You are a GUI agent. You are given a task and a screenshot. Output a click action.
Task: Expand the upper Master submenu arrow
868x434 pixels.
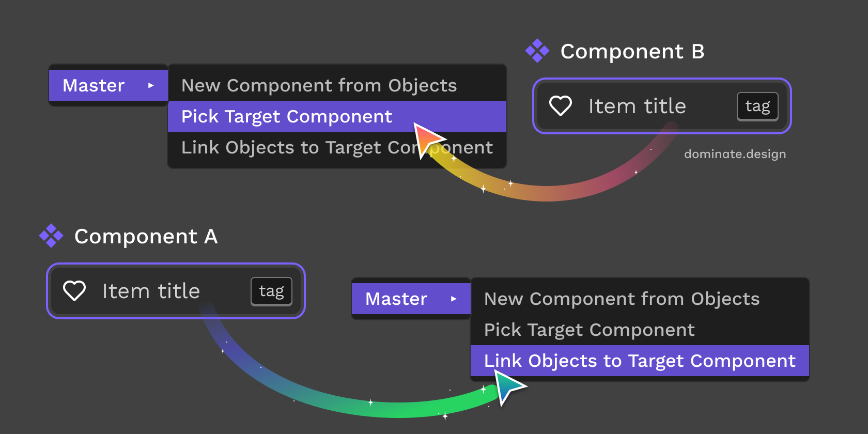click(151, 85)
